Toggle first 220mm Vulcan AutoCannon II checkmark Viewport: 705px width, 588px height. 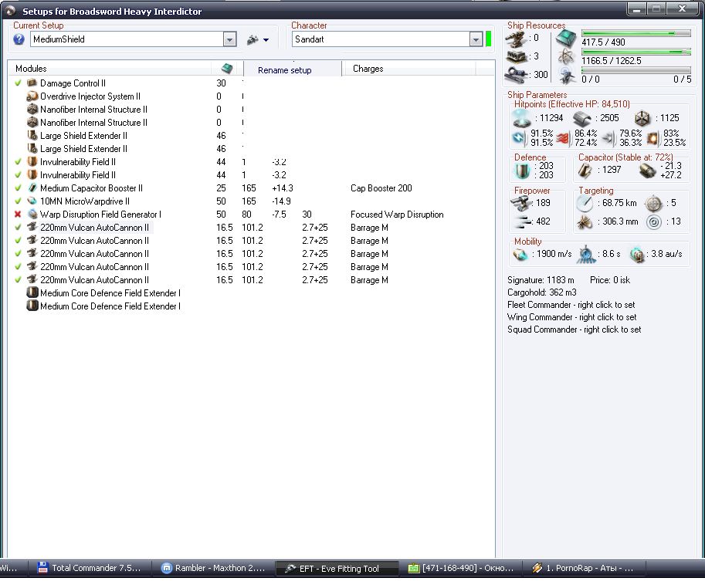[x=18, y=228]
